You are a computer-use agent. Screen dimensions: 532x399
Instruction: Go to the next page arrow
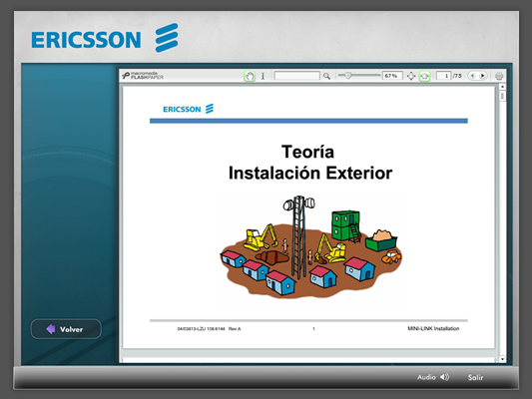(482, 76)
